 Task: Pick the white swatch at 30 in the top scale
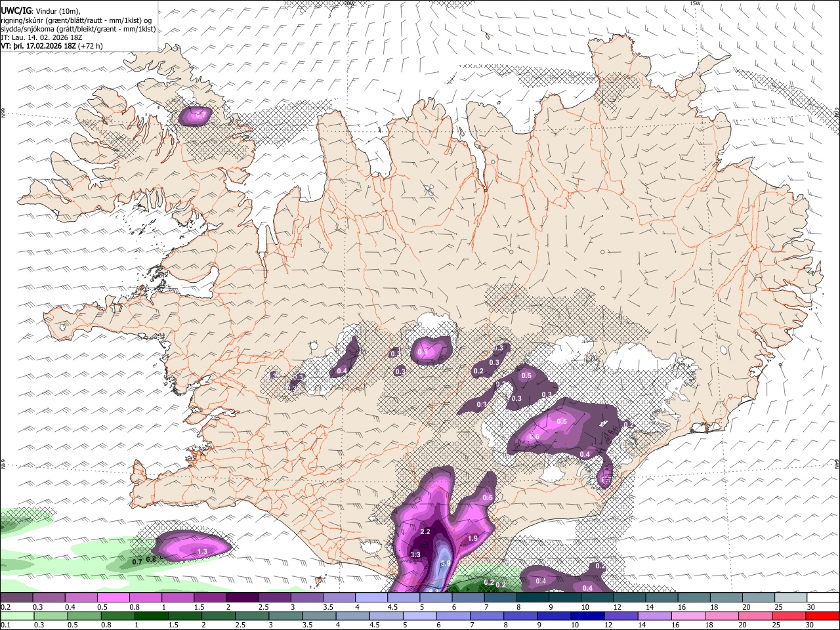(x=823, y=598)
